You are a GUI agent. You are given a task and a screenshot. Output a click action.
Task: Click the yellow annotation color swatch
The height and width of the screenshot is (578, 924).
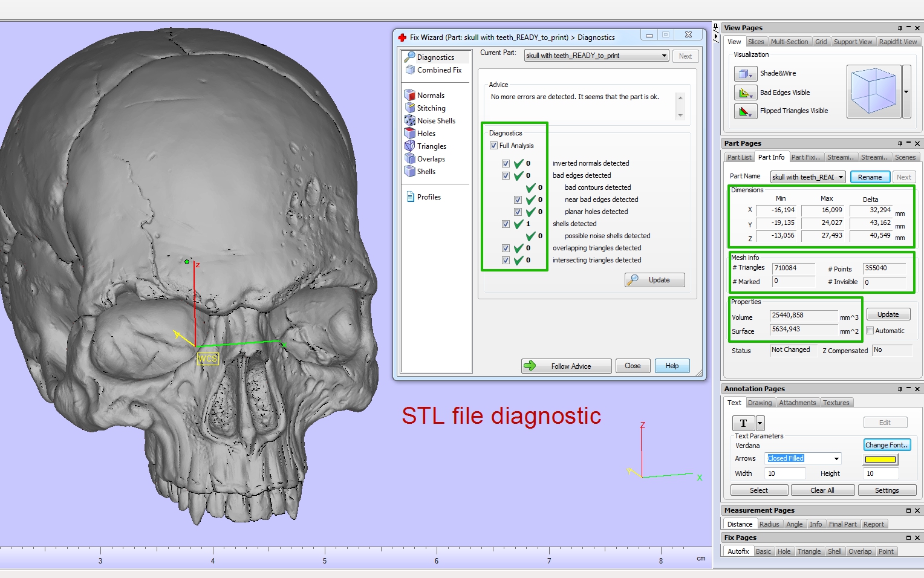[x=880, y=459]
